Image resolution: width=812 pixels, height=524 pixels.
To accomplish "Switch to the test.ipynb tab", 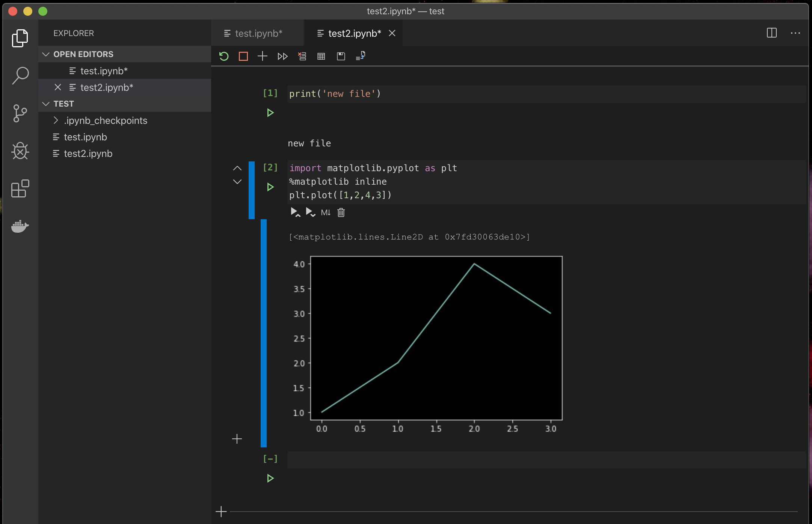I will (x=258, y=33).
